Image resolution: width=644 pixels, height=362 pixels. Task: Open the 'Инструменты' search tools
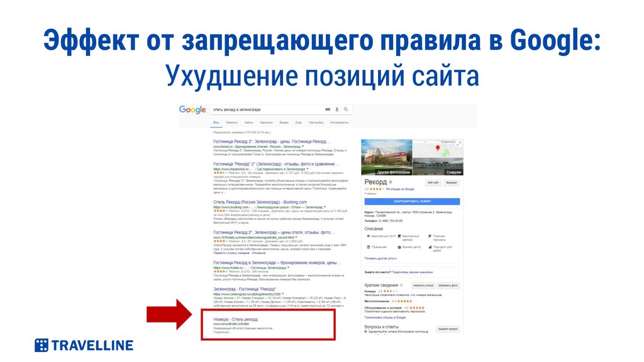[x=339, y=123]
